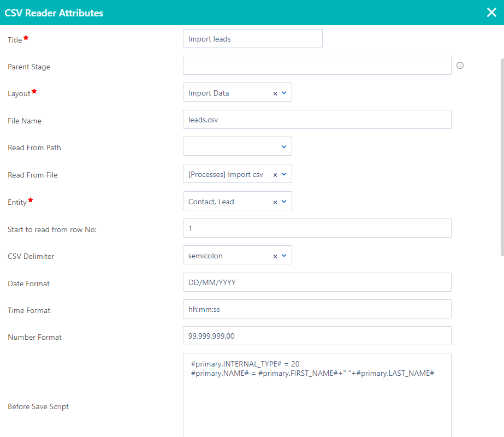Select the empty Parent Stage field
Screen dimensions: 504x437
(x=317, y=65)
